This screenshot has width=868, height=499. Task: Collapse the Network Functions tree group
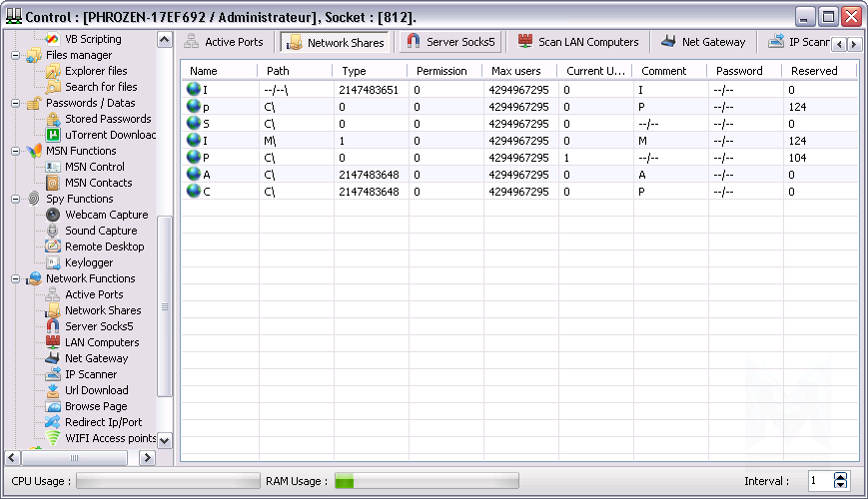17,278
